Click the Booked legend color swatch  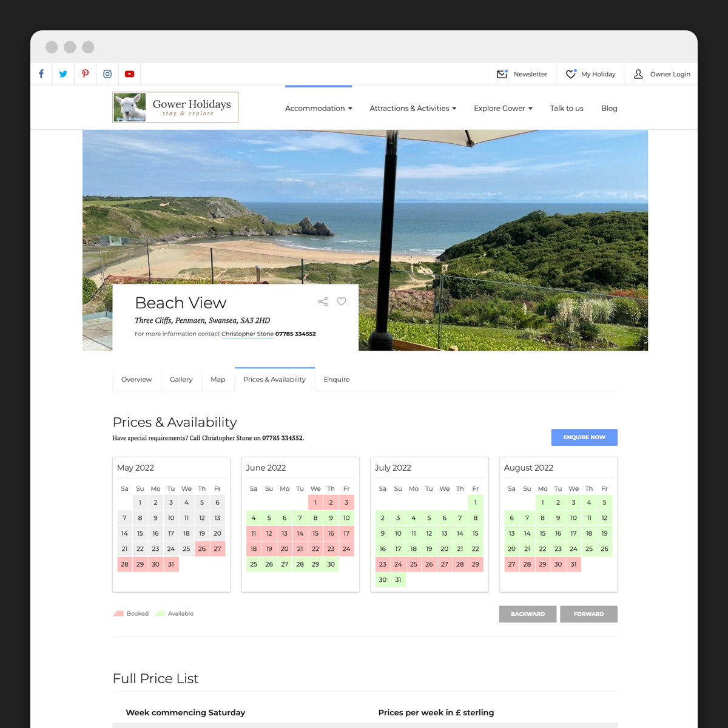[118, 613]
